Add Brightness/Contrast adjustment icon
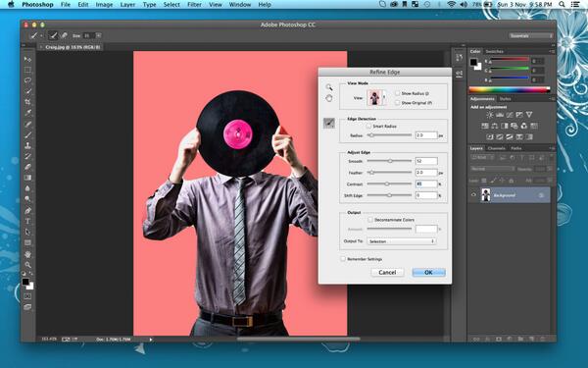The height and width of the screenshot is (368, 588). tap(489, 115)
